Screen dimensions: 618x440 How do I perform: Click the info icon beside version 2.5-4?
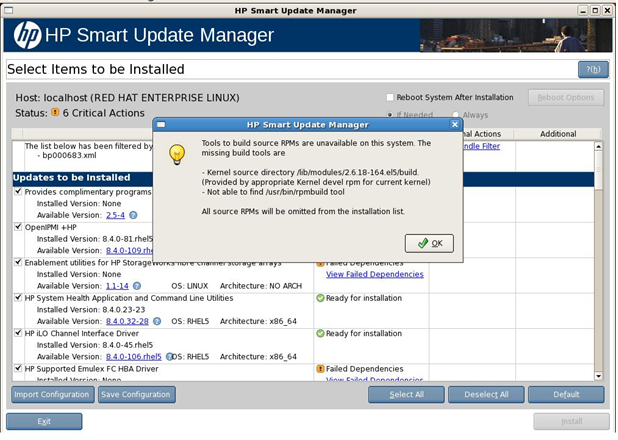pyautogui.click(x=133, y=215)
